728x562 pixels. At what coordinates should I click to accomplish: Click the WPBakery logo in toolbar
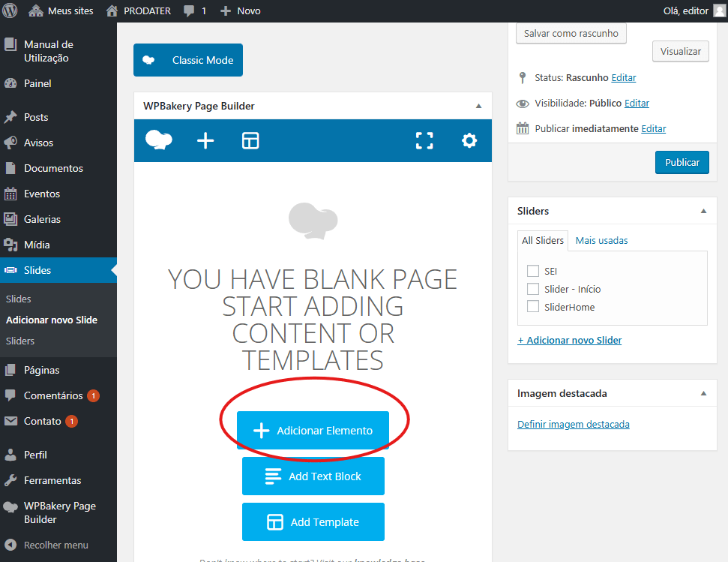click(159, 140)
